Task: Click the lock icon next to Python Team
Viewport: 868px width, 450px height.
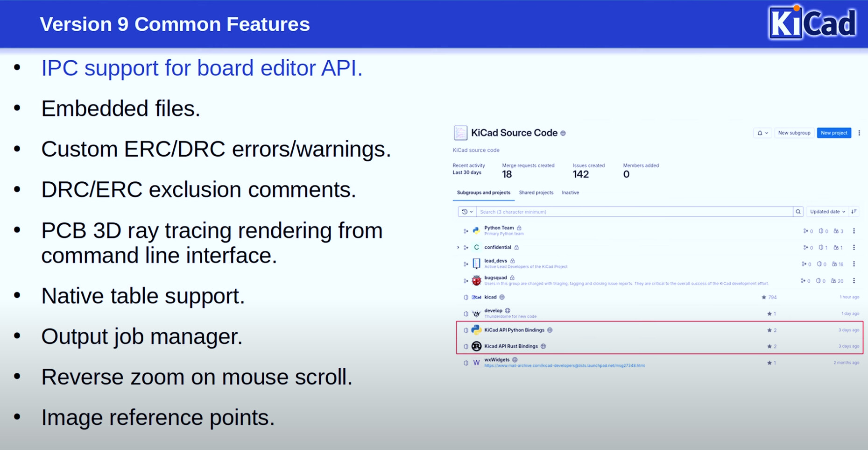Action: 519,228
